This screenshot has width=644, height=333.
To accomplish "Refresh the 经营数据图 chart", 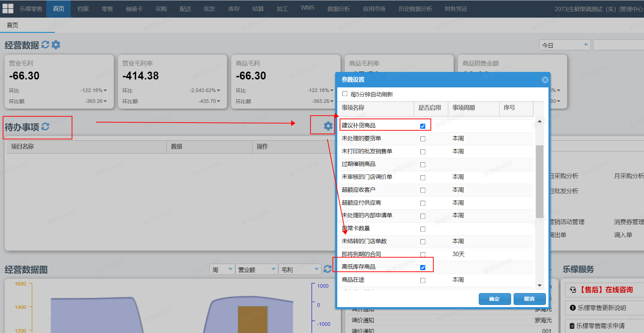I will [x=328, y=269].
